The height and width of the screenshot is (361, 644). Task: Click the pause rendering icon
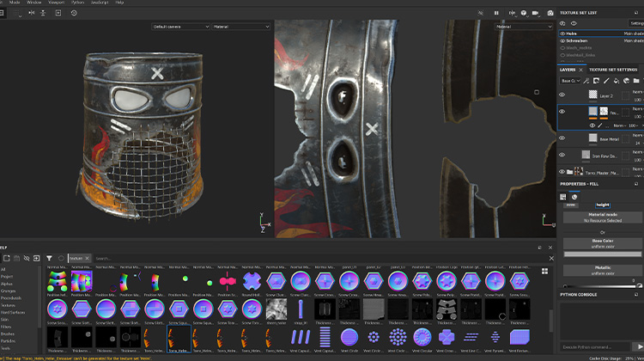click(x=496, y=13)
